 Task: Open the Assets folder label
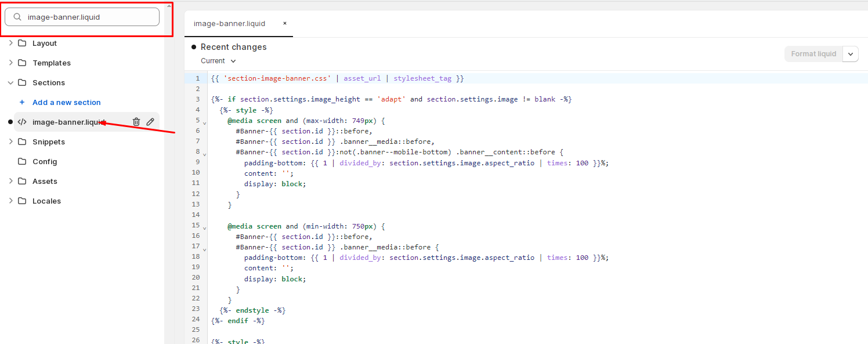[x=45, y=181]
